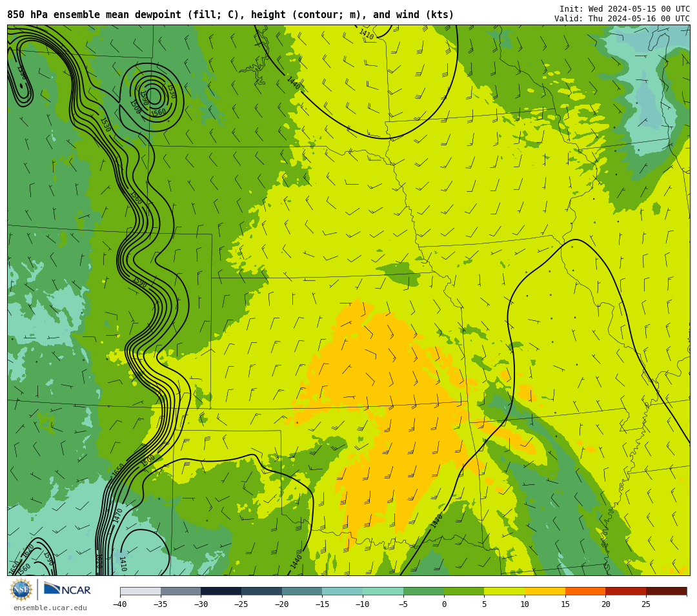Pick the dark red 20 to 25 colorbar segment
The height and width of the screenshot is (616, 697).
pos(626,591)
